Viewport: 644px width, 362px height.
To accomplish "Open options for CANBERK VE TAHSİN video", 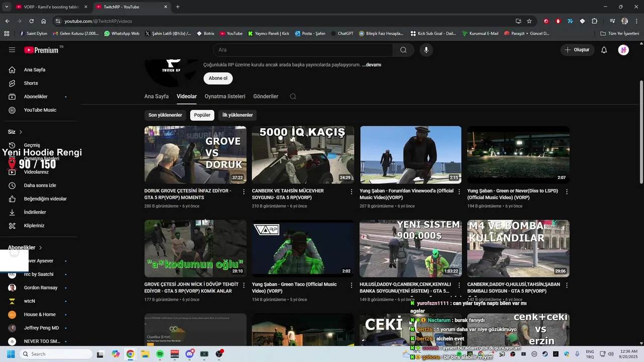I will [352, 192].
